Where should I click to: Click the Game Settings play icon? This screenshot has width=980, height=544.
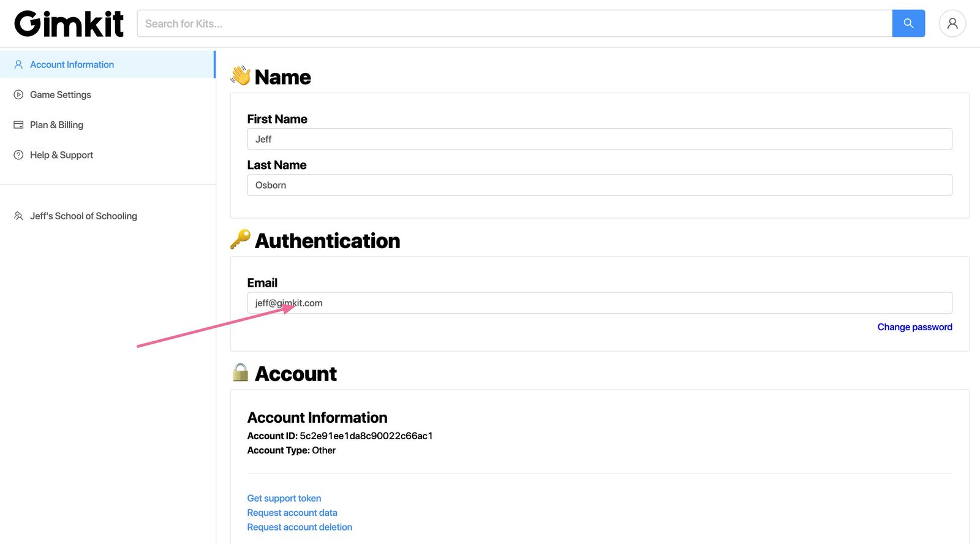pos(18,94)
